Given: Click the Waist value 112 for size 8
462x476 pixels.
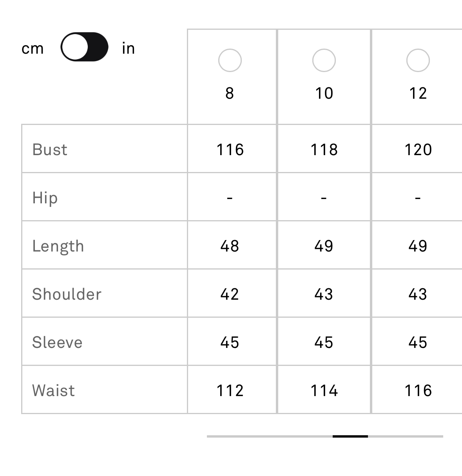Looking at the screenshot, I should [x=230, y=391].
